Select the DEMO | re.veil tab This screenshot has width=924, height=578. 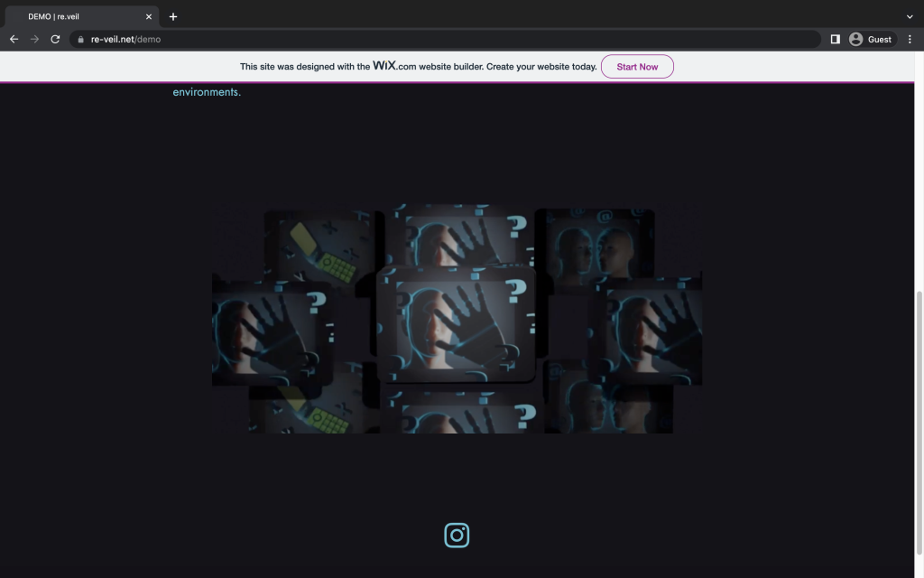click(x=82, y=16)
